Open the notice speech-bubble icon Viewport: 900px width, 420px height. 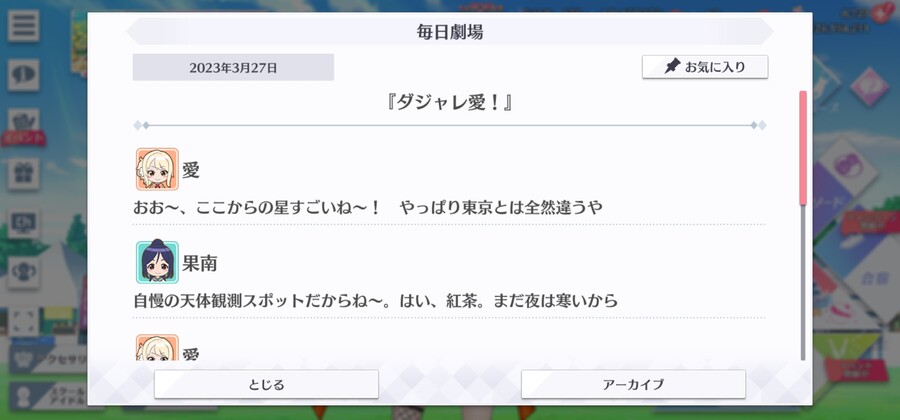point(24,75)
